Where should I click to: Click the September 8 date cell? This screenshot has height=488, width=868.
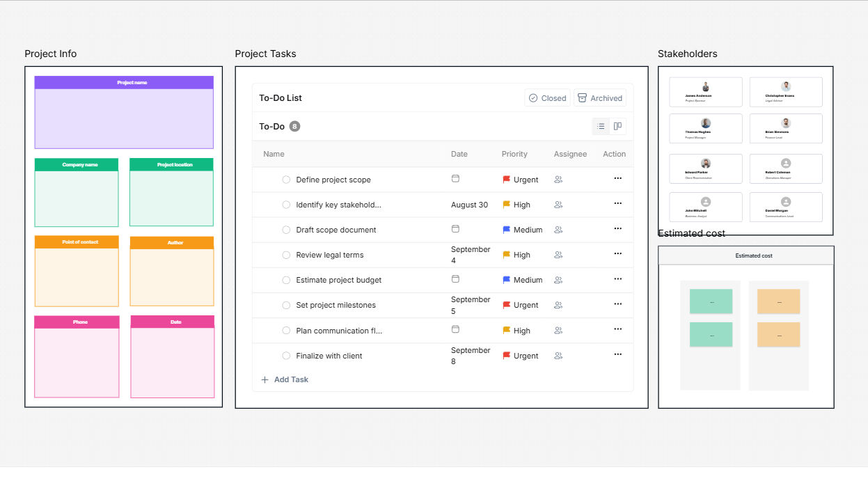click(471, 356)
